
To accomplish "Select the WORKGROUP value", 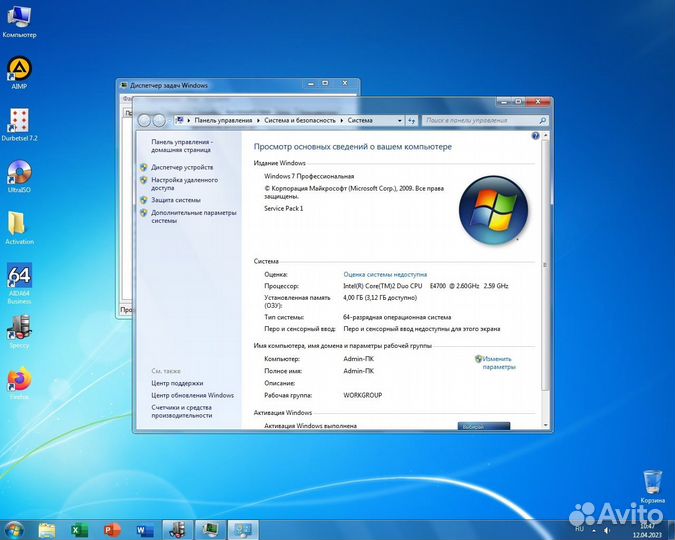I will point(362,395).
